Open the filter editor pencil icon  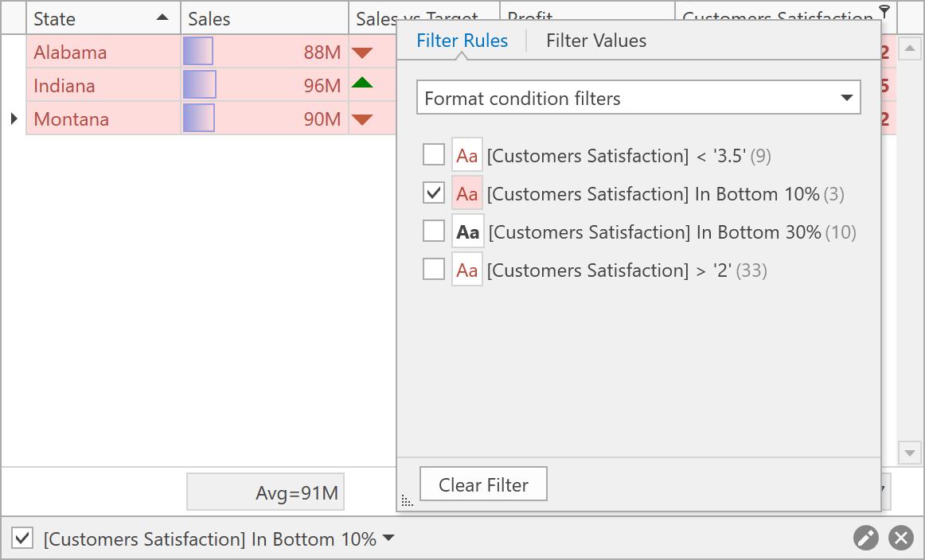pos(866,539)
